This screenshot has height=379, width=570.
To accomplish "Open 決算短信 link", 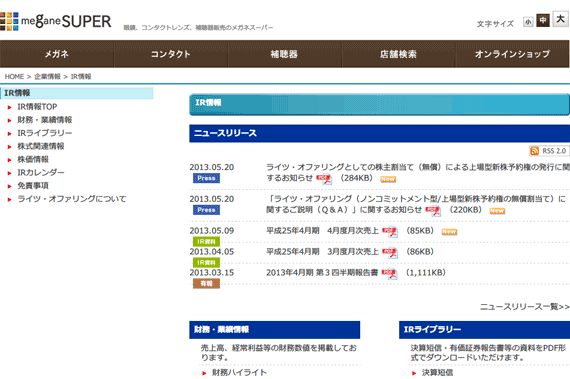I will [x=437, y=373].
